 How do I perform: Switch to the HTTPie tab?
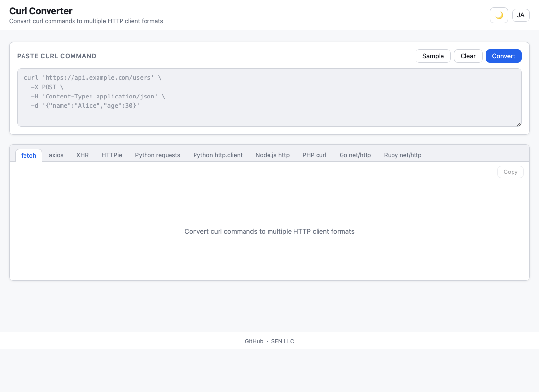click(112, 155)
